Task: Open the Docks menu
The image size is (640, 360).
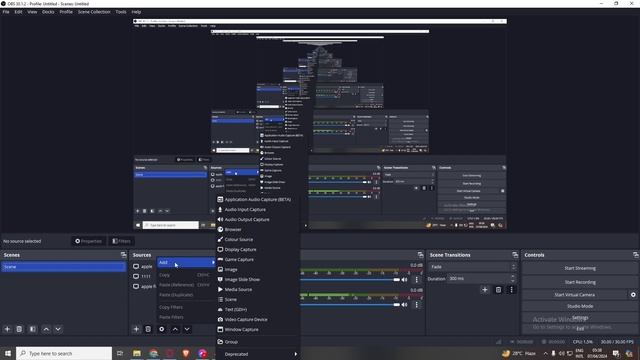Action: (48, 12)
